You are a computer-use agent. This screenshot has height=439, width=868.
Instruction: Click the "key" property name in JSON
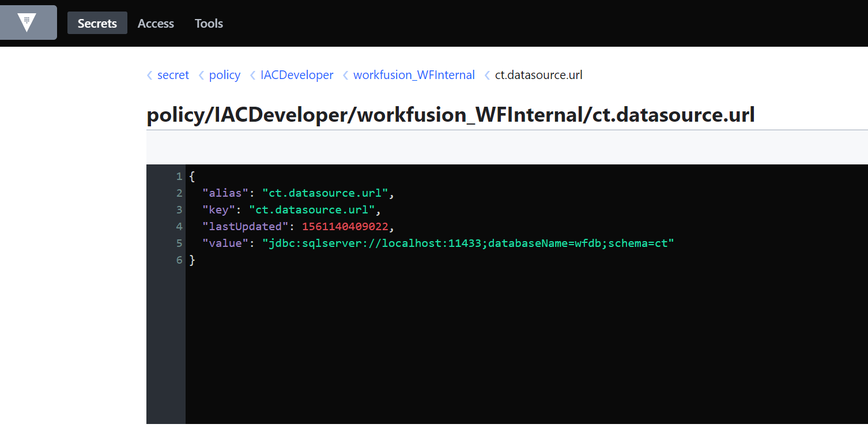click(x=219, y=209)
